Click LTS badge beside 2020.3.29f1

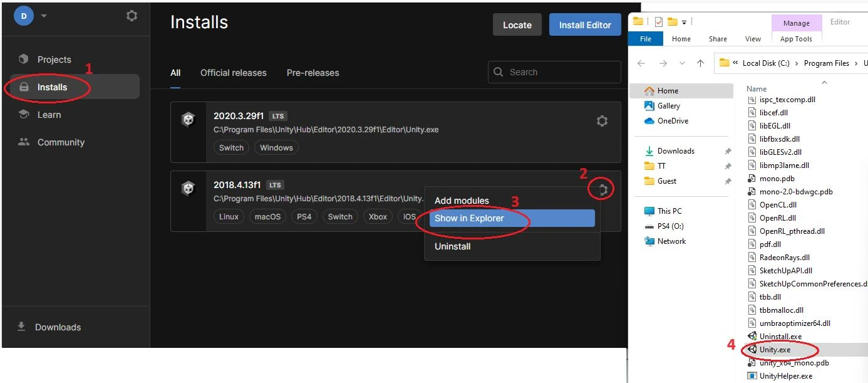pyautogui.click(x=277, y=116)
